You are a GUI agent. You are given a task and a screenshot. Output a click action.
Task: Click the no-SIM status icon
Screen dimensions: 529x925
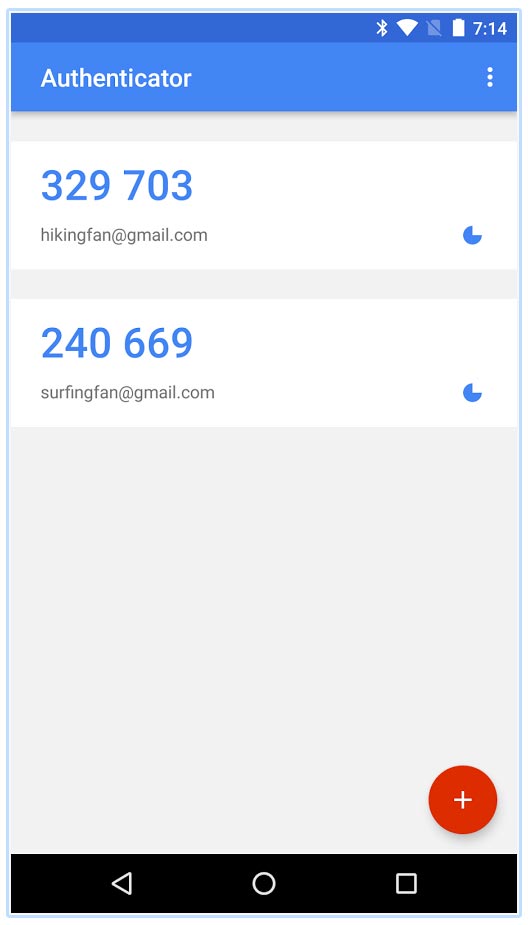(x=434, y=28)
